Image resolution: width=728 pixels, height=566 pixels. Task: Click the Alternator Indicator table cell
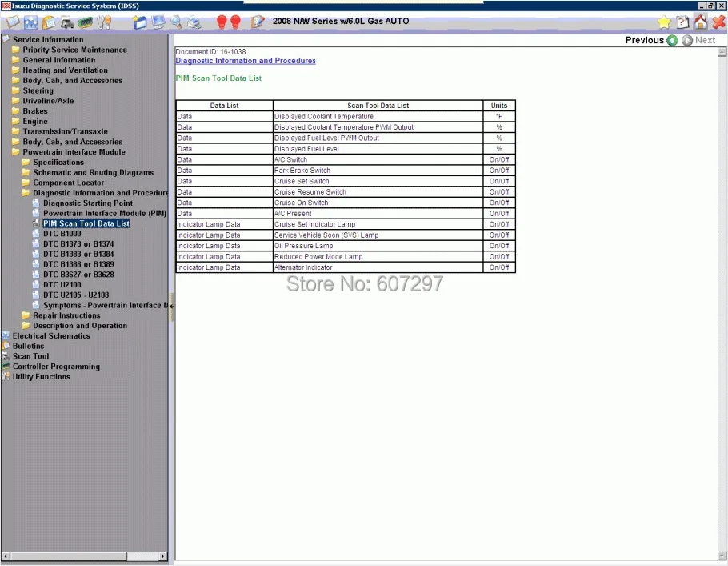click(x=378, y=267)
